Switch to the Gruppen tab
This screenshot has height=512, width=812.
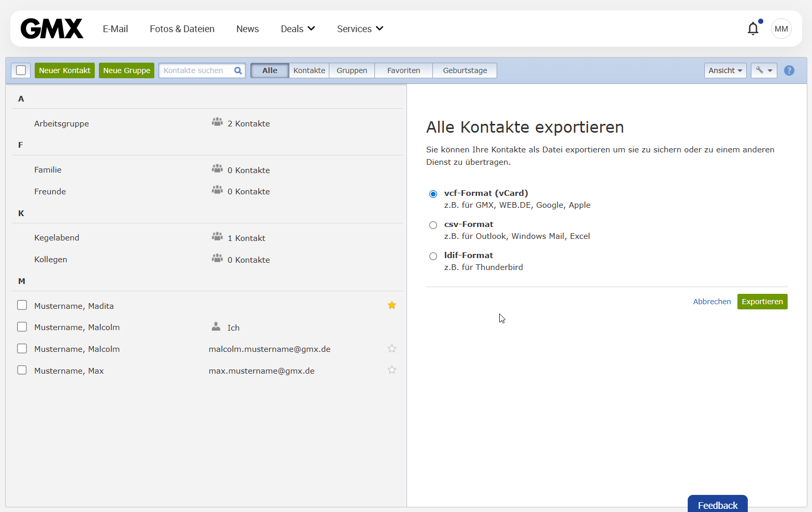point(352,70)
